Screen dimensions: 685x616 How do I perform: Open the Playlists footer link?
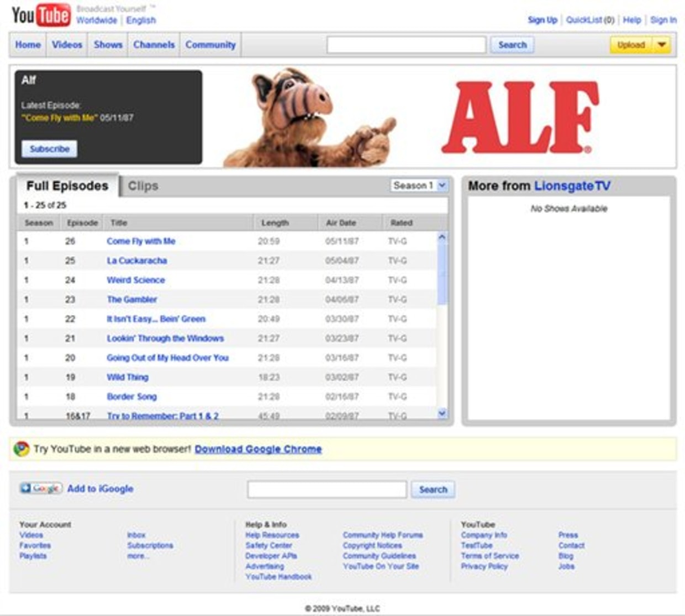tap(33, 556)
